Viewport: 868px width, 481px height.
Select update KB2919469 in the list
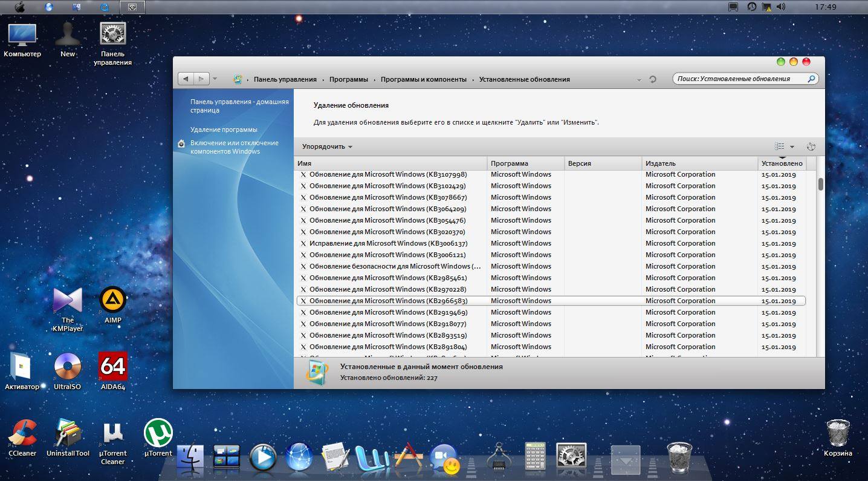pos(551,312)
